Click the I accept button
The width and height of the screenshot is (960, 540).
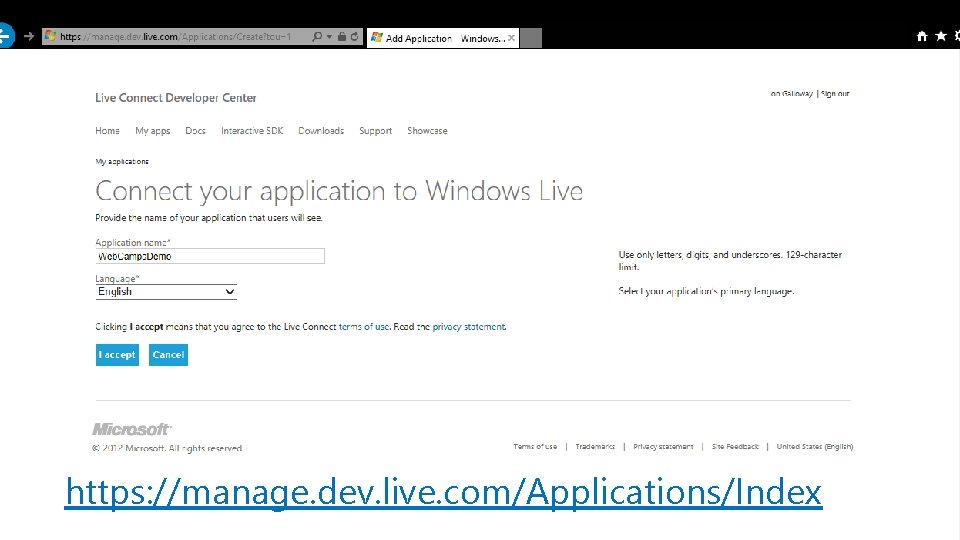(117, 355)
